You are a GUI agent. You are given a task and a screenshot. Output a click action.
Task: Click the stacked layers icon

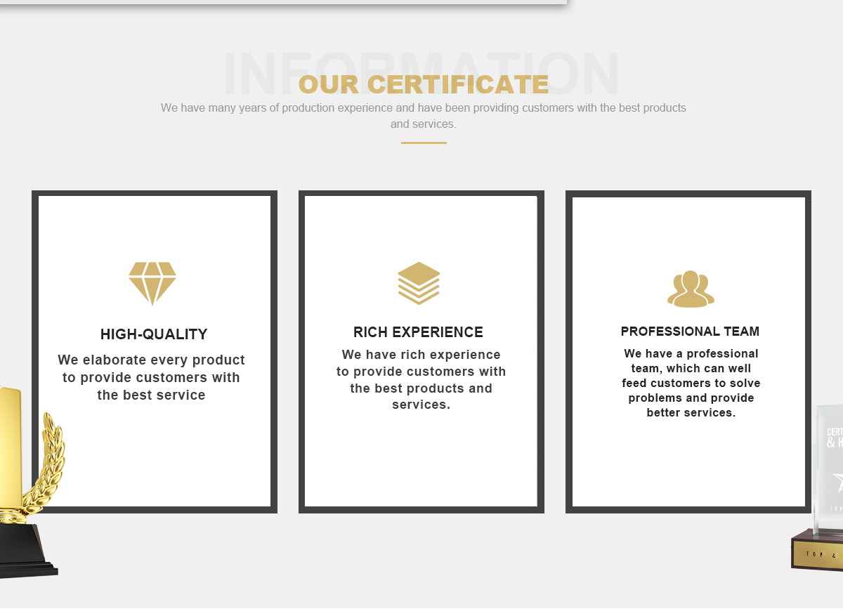tap(419, 283)
